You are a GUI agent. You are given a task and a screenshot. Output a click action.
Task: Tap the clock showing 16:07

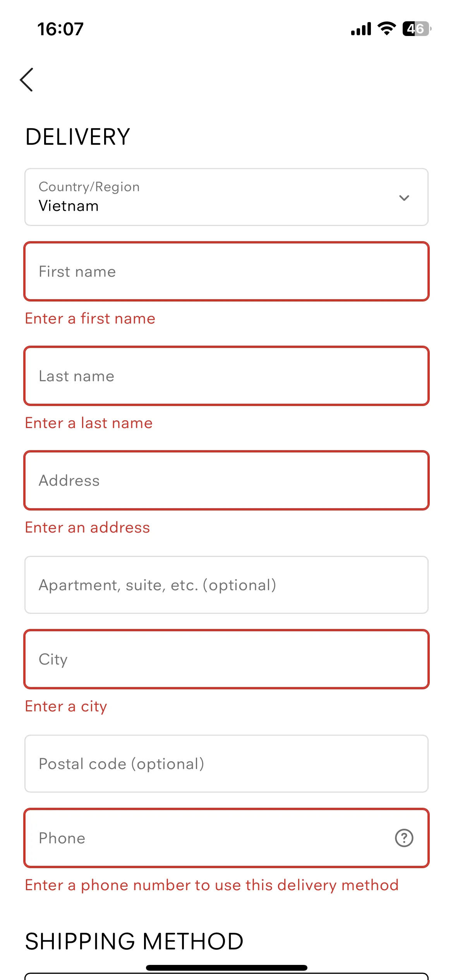point(60,29)
